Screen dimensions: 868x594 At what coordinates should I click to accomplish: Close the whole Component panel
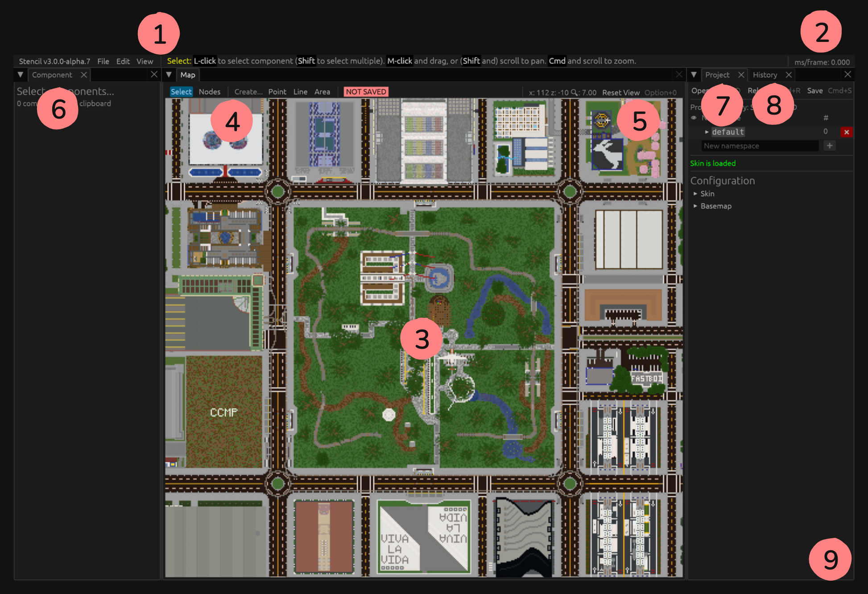(154, 74)
